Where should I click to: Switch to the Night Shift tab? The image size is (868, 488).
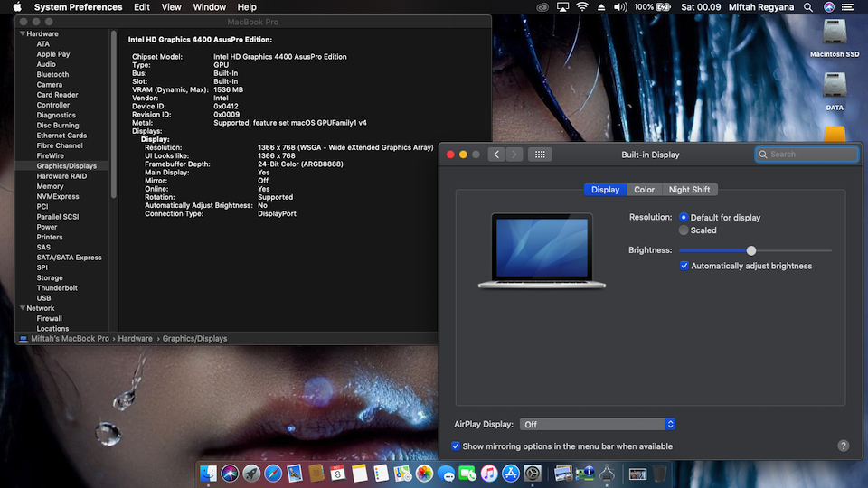pyautogui.click(x=689, y=190)
